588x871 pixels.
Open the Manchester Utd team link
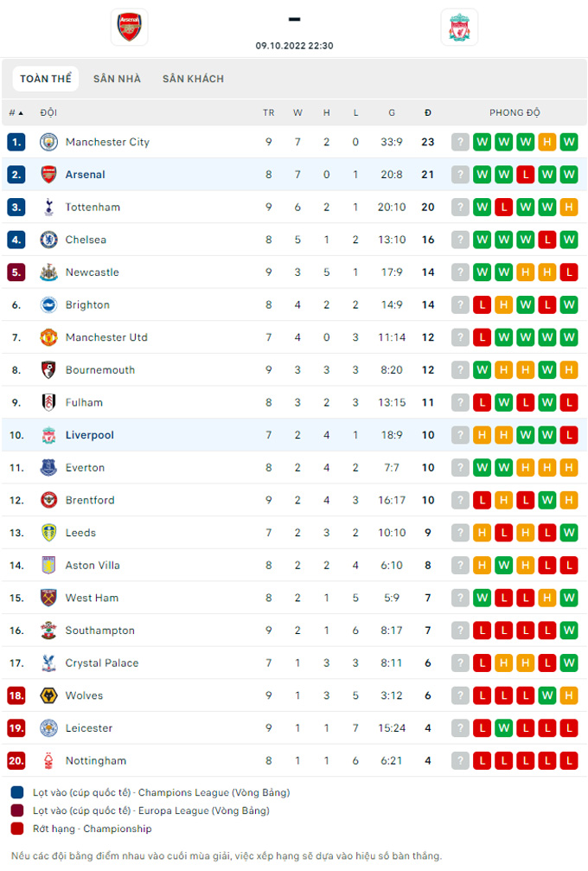[x=106, y=337]
